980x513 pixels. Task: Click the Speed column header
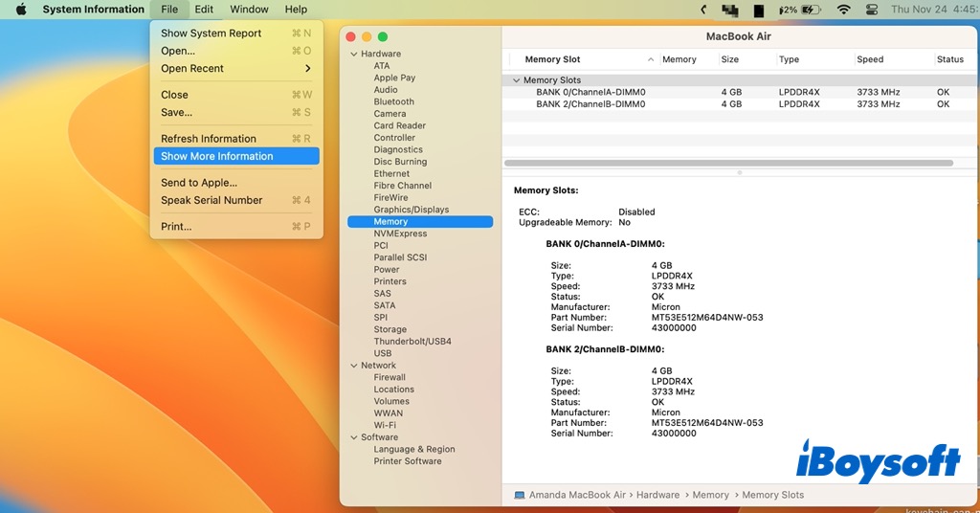870,59
